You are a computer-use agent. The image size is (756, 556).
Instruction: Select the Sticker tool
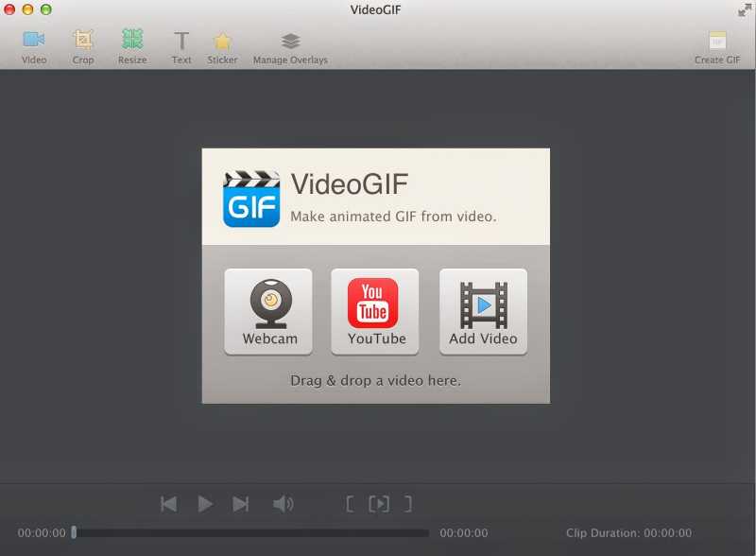point(222,45)
